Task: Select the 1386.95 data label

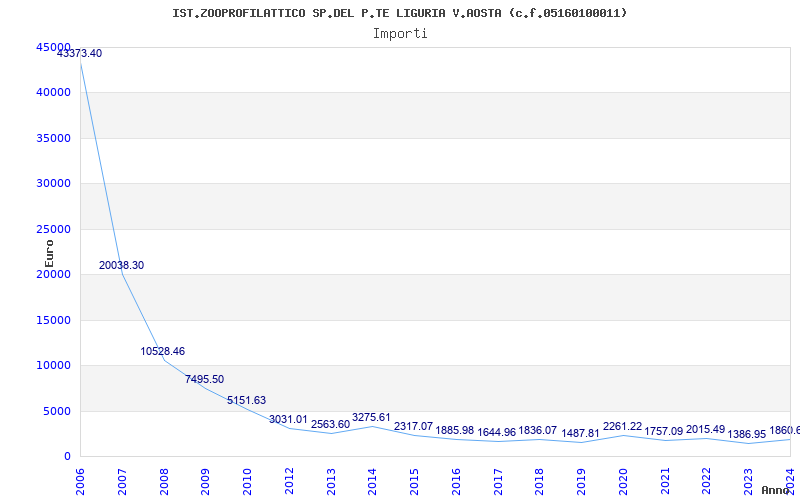Action: [747, 434]
